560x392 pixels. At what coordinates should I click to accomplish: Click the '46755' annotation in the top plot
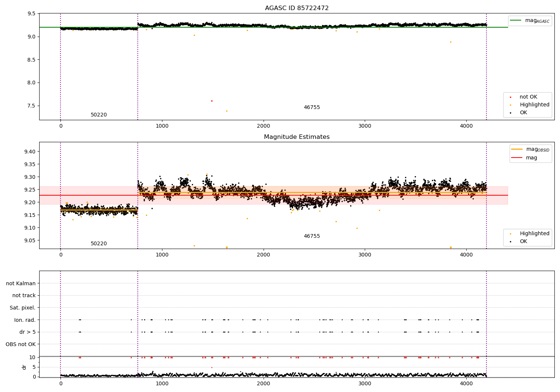(312, 108)
